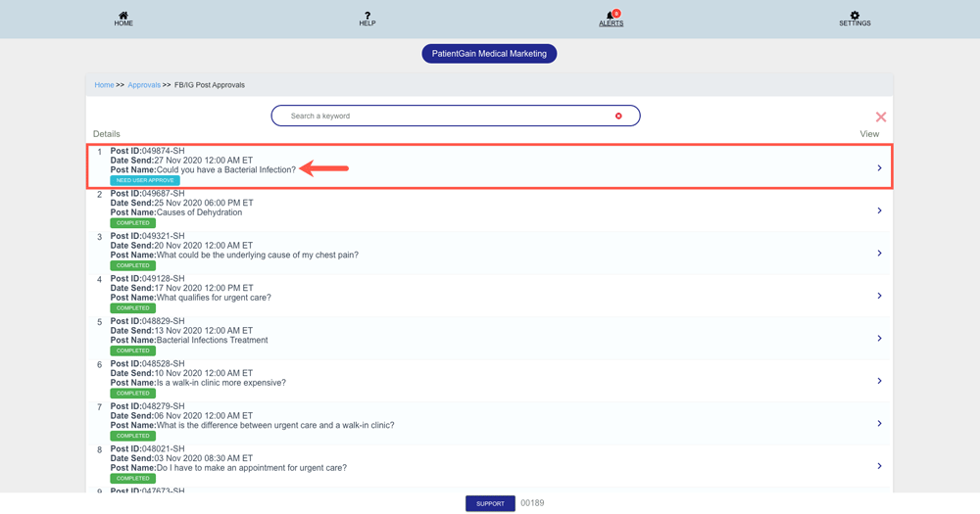Click Post ID 048528-SH
This screenshot has width=980, height=514.
[148, 363]
